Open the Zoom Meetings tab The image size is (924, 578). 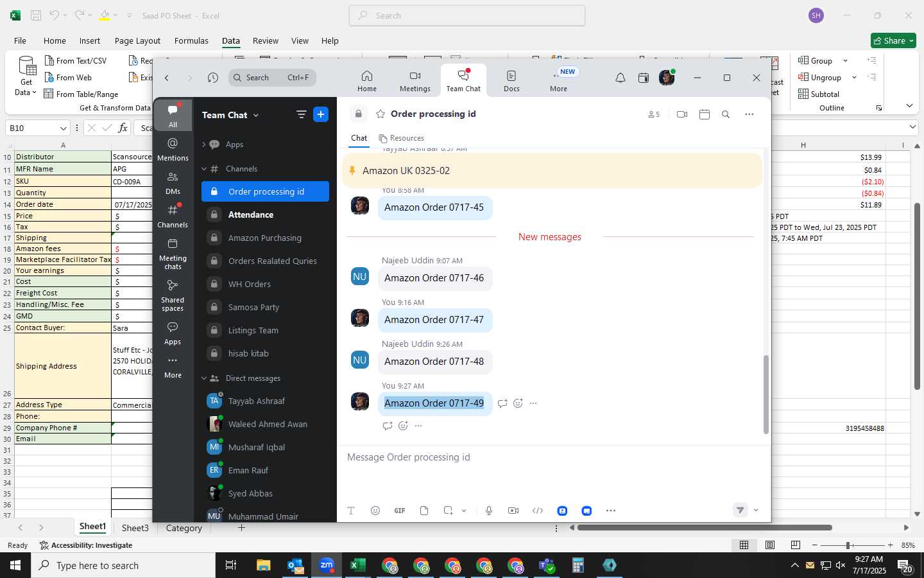pos(415,81)
